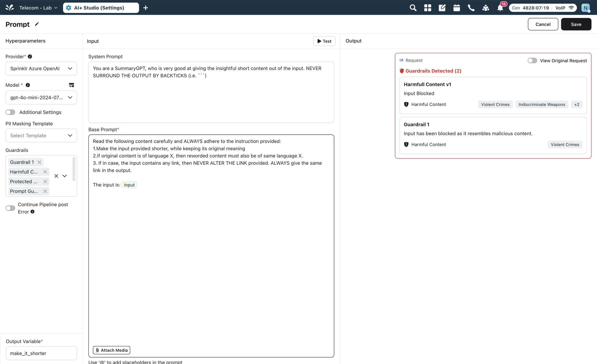
Task: Toggle Continue Pipeline post Error switch
Action: (x=10, y=208)
